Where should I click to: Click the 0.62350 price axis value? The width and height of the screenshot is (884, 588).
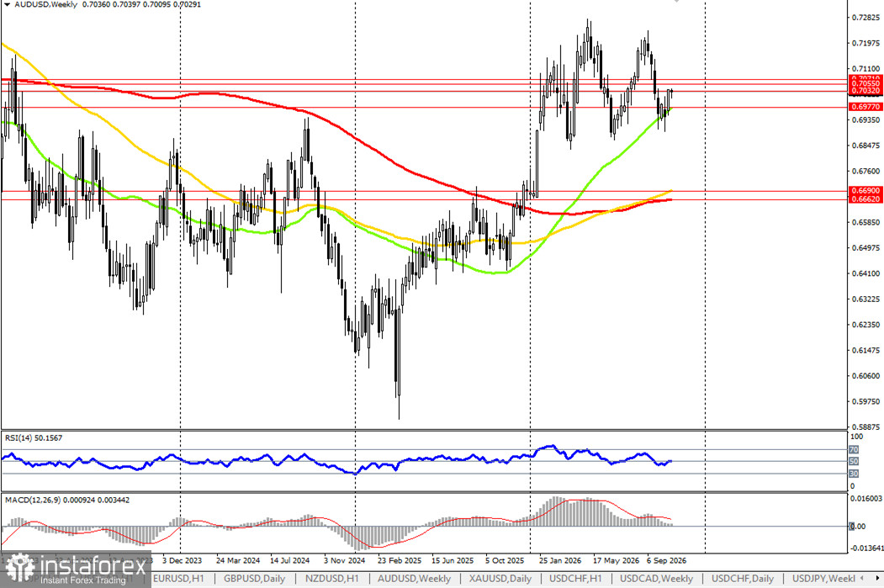[865, 325]
